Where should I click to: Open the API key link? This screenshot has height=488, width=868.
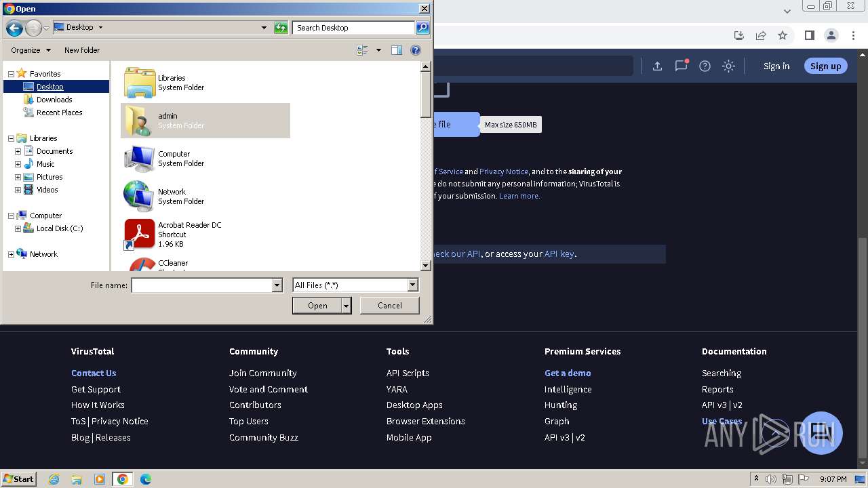point(559,254)
